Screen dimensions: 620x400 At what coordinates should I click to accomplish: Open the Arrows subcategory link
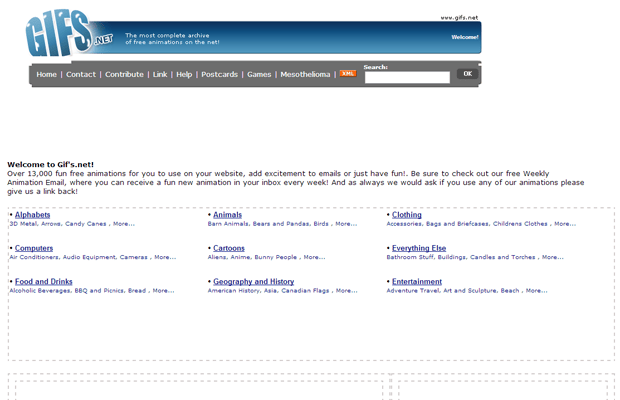[51, 224]
